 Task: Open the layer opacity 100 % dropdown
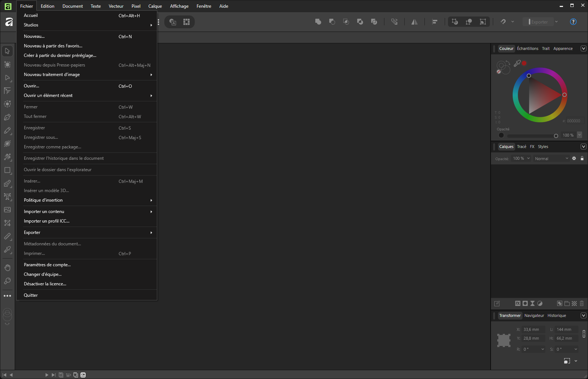pos(521,159)
